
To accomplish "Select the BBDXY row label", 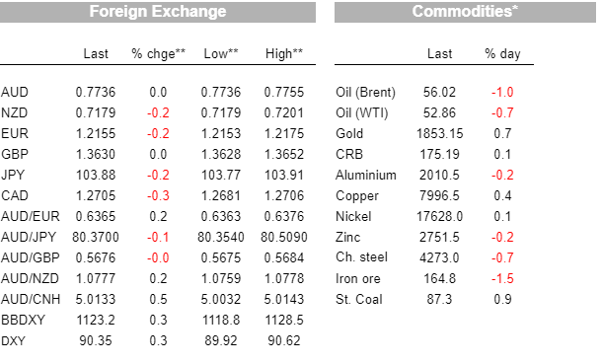I will pos(23,320).
